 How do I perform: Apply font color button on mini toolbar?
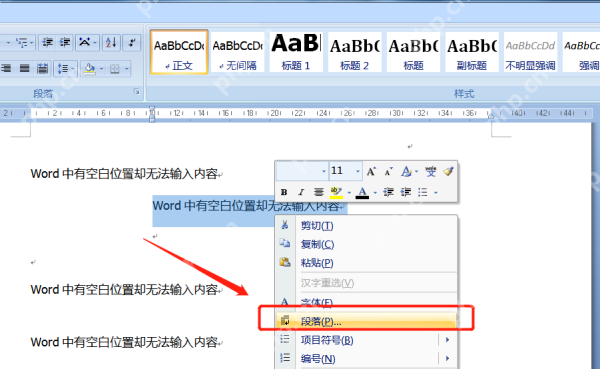[362, 192]
